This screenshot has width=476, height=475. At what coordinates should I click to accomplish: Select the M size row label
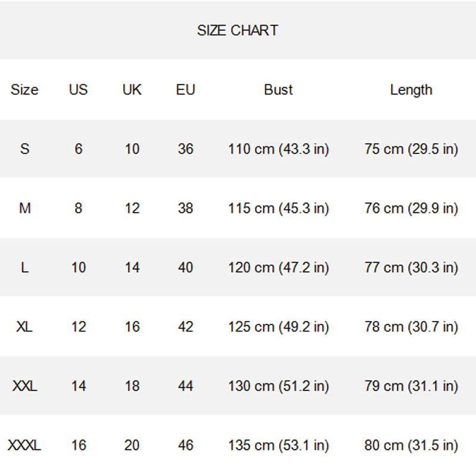point(25,209)
